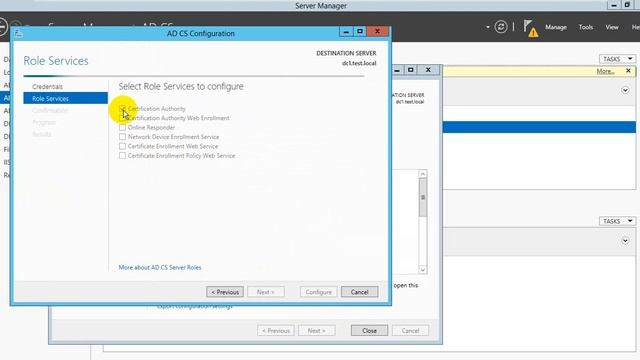640x360 pixels.
Task: Click the back arrow in Server Manager
Action: tap(2, 27)
